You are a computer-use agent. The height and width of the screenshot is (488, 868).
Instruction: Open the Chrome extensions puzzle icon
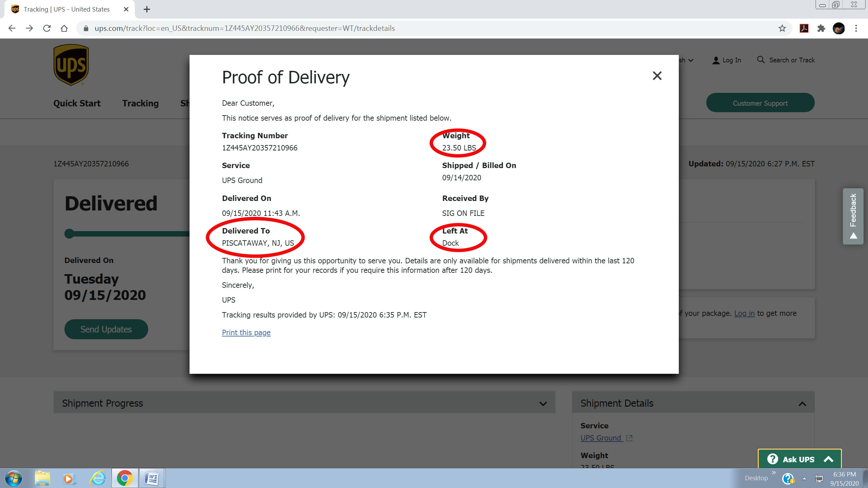[x=821, y=28]
